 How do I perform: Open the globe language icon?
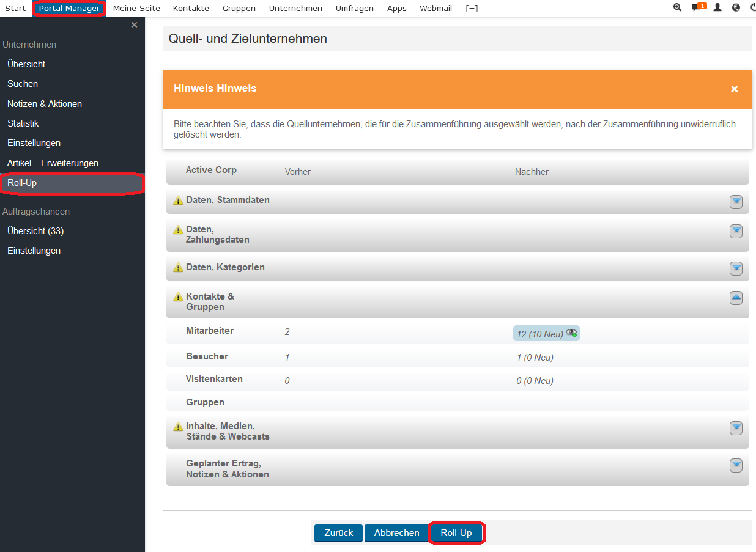(736, 8)
